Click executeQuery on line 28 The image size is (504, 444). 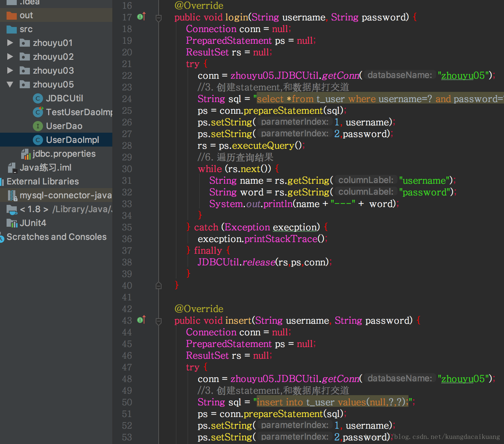click(263, 145)
